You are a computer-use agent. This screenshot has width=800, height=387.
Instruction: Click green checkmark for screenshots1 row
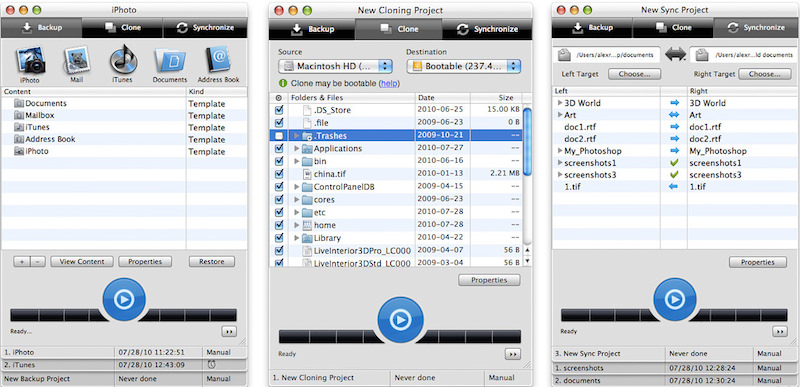(x=674, y=163)
